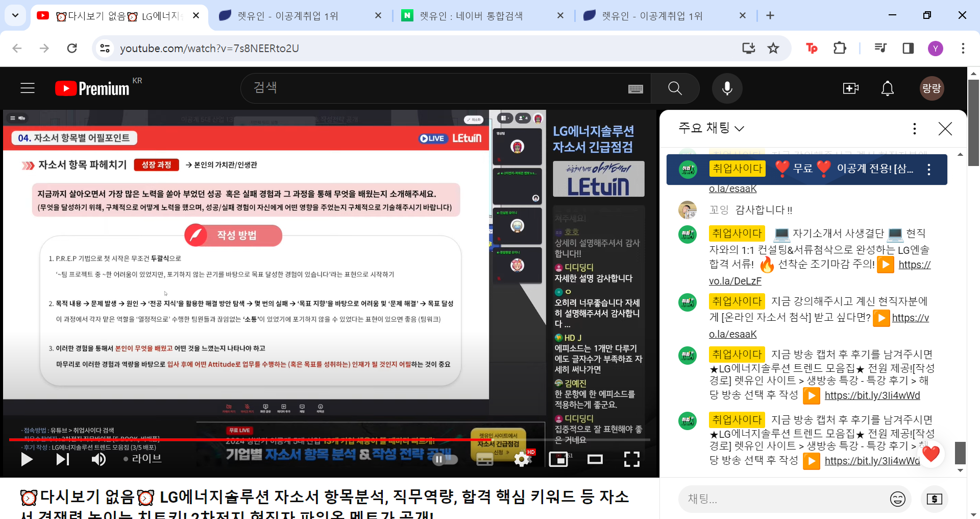
Task: Send a heart reaction in live chat
Action: point(931,454)
